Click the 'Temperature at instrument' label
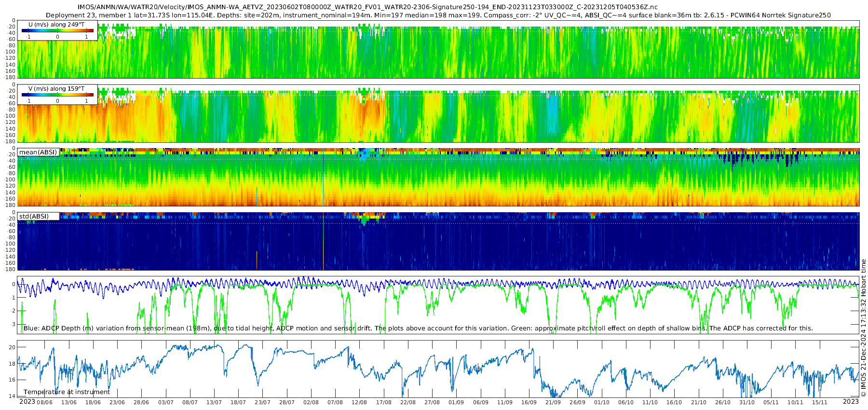This screenshot has width=868, height=410. point(67,392)
